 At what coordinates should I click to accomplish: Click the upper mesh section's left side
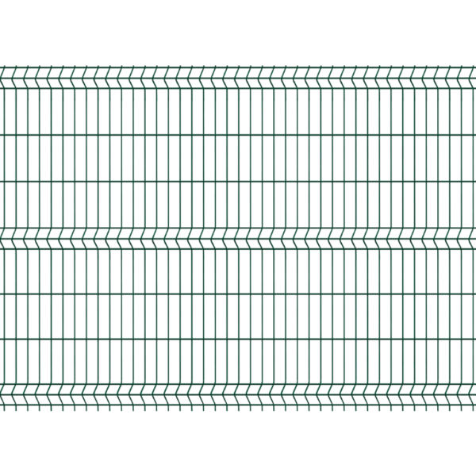click(x=32, y=155)
